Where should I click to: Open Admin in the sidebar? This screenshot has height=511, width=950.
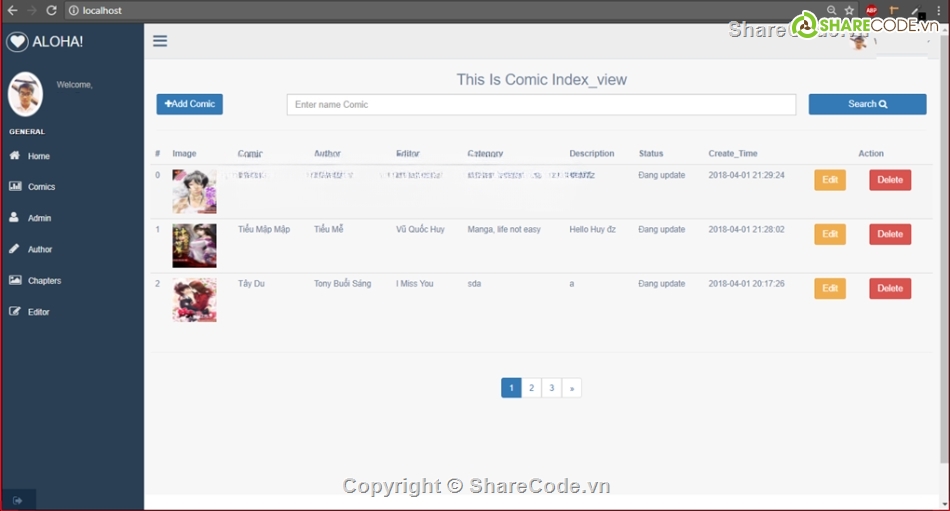click(39, 218)
